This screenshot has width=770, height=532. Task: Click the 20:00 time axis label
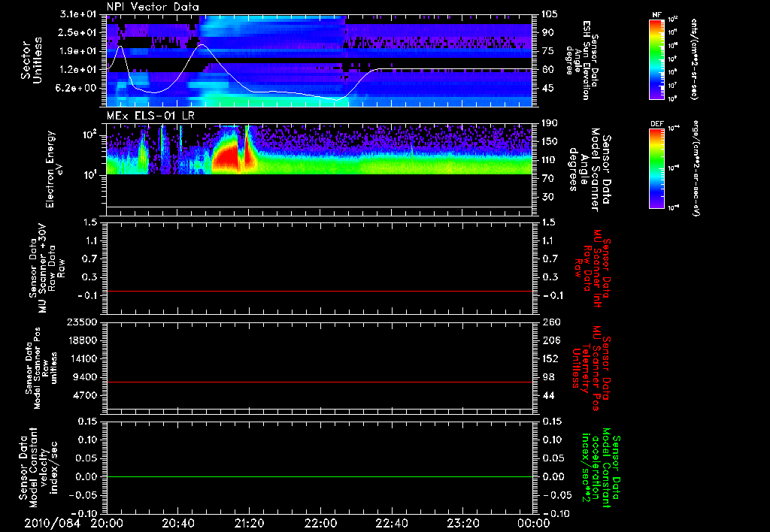tap(107, 523)
